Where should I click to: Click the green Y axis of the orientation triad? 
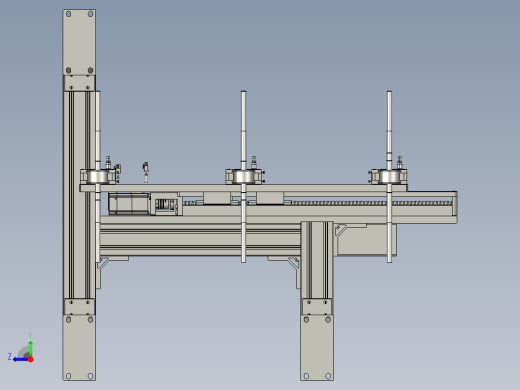pos(30,349)
